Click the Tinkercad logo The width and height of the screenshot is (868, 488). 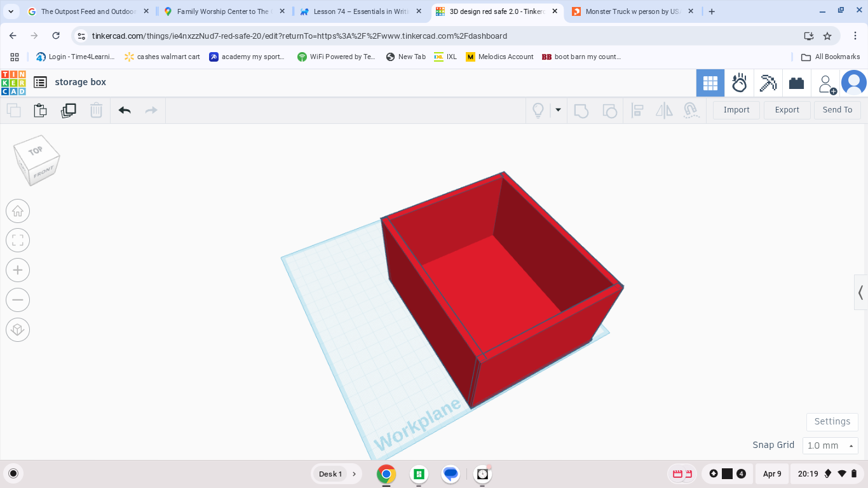13,83
